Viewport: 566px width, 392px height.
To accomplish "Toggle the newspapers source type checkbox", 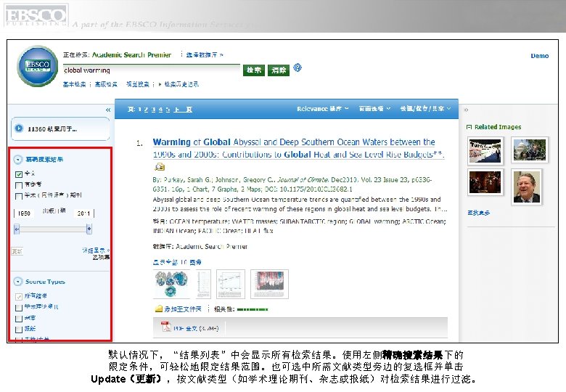I will (x=19, y=329).
